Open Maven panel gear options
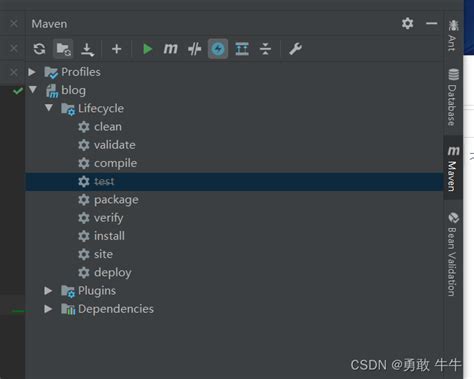This screenshot has height=379, width=474. pos(407,23)
